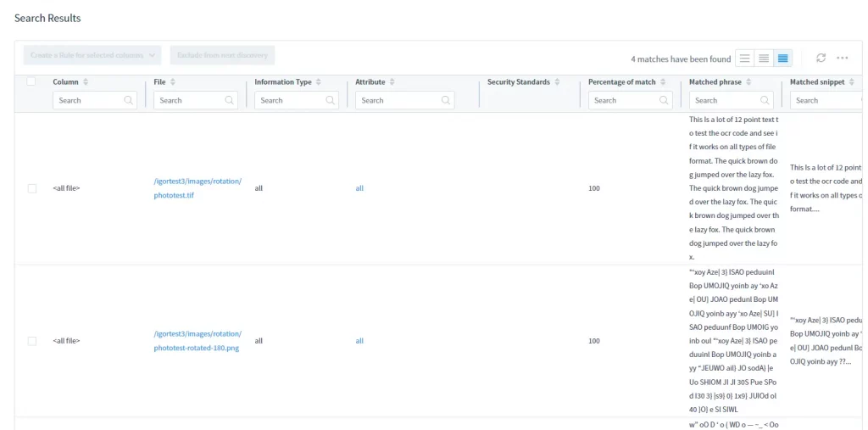The height and width of the screenshot is (430, 868).
Task: Check the phototest-rotated-180.png row checkbox
Action: [32, 341]
